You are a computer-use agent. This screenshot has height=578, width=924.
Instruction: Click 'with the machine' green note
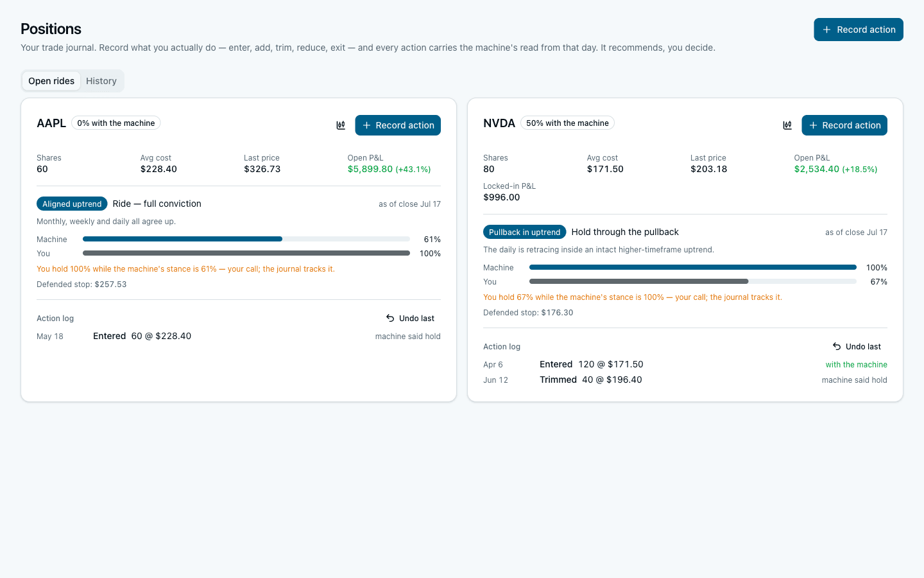coord(856,365)
